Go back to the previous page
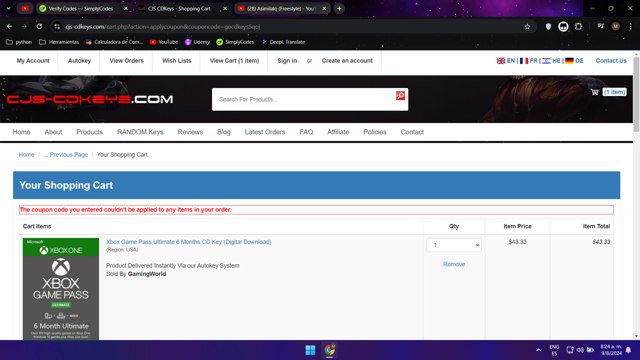640x360 pixels. point(9,27)
